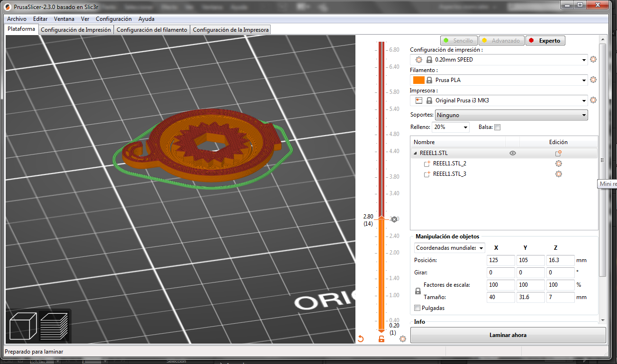Open the Soportes dropdown

[511, 115]
